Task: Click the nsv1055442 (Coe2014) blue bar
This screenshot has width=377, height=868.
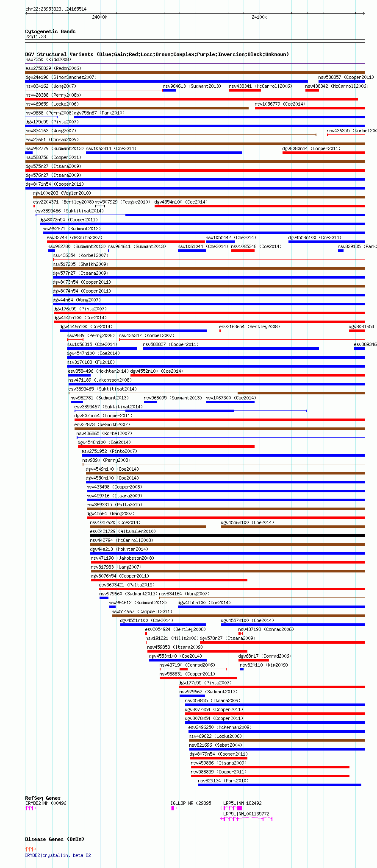Action: coord(220,242)
